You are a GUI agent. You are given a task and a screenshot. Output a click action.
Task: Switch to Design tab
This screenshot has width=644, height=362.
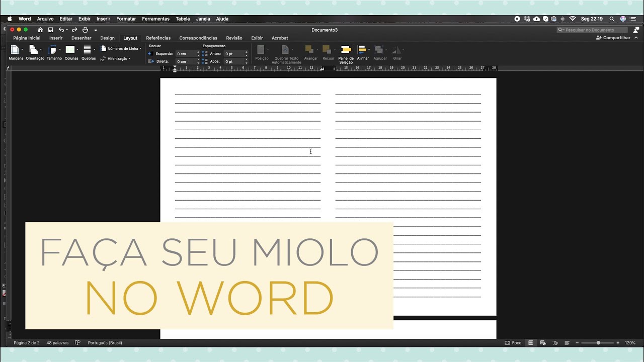pyautogui.click(x=107, y=38)
